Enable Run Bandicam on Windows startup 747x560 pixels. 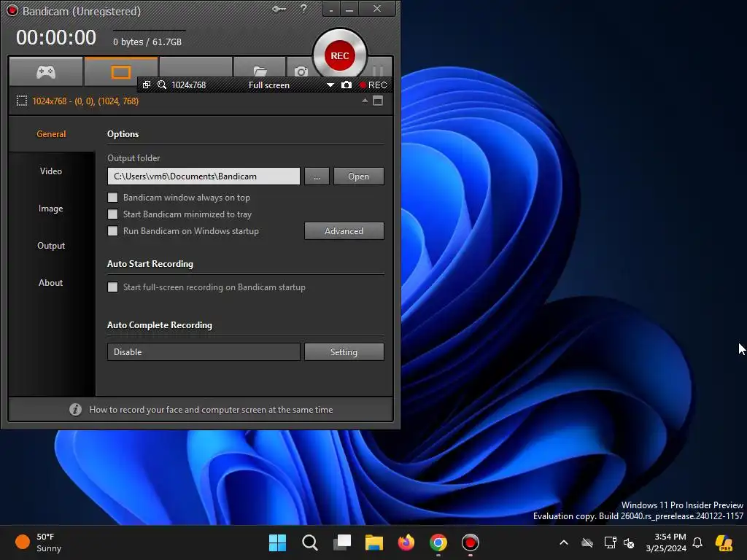coord(113,231)
